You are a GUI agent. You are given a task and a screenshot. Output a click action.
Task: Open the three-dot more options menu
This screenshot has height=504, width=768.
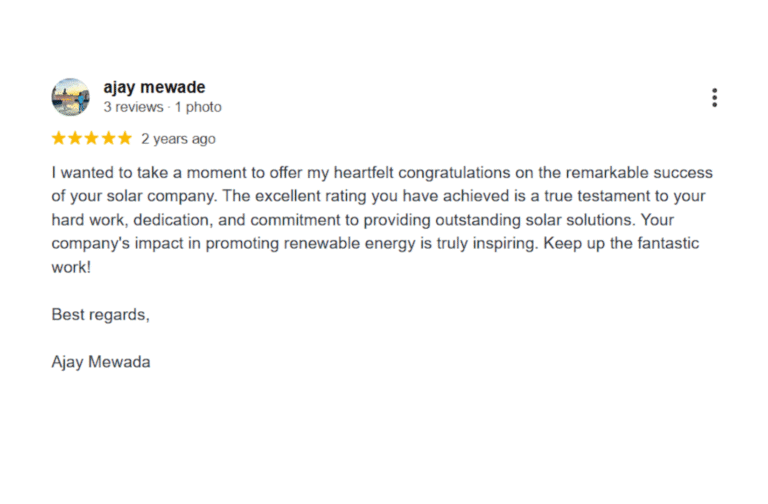pos(714,97)
